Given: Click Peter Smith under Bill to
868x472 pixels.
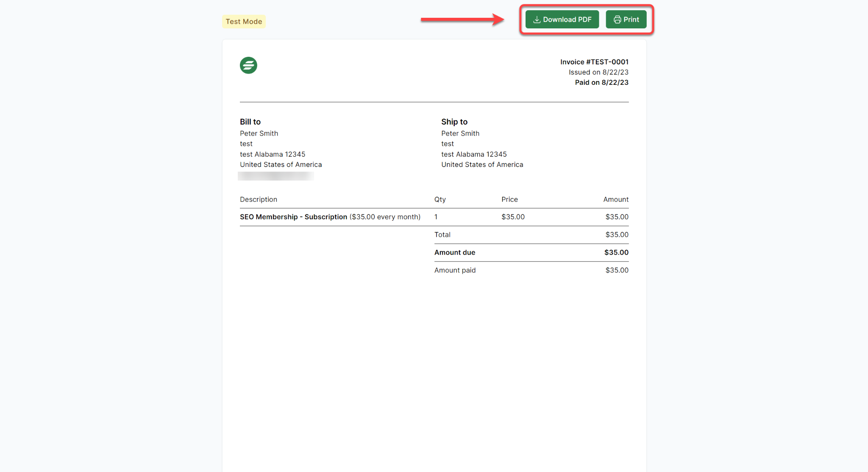Looking at the screenshot, I should (259, 133).
